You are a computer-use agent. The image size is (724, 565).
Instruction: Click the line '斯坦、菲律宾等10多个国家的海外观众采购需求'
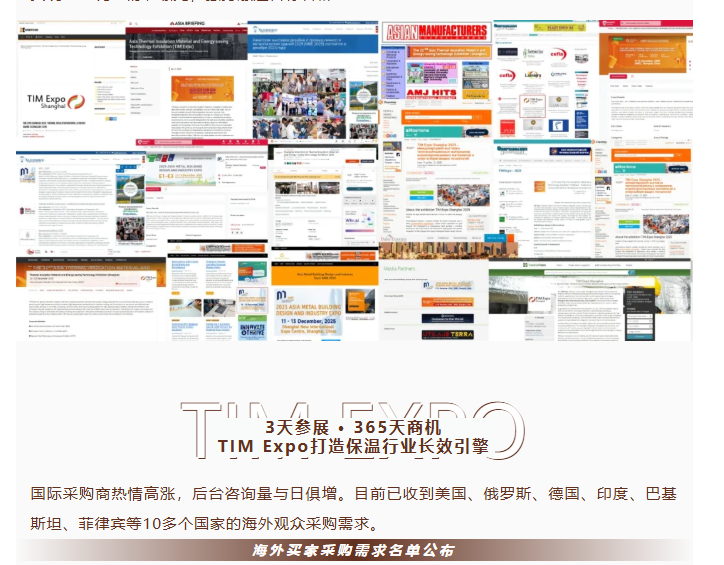tap(205, 523)
